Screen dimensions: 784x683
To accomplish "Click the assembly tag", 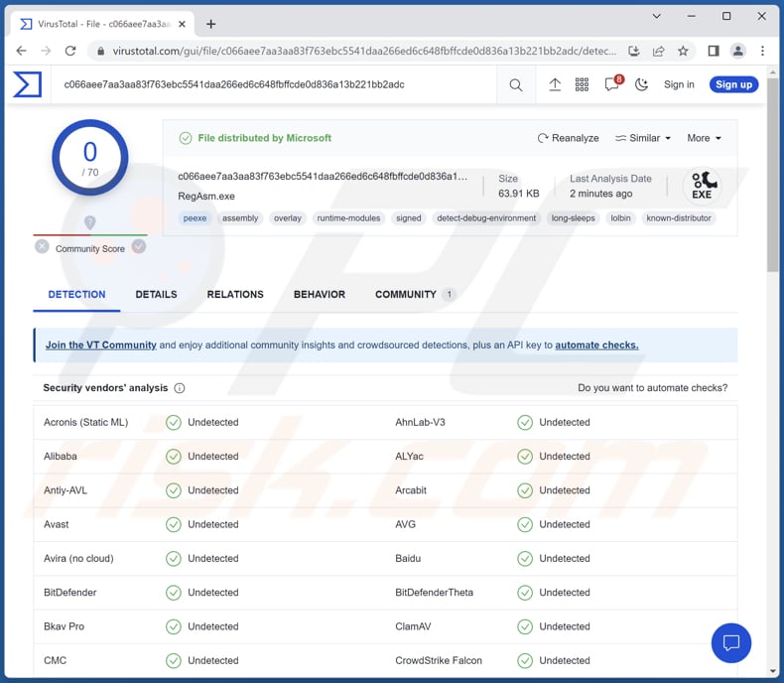I will [x=240, y=218].
